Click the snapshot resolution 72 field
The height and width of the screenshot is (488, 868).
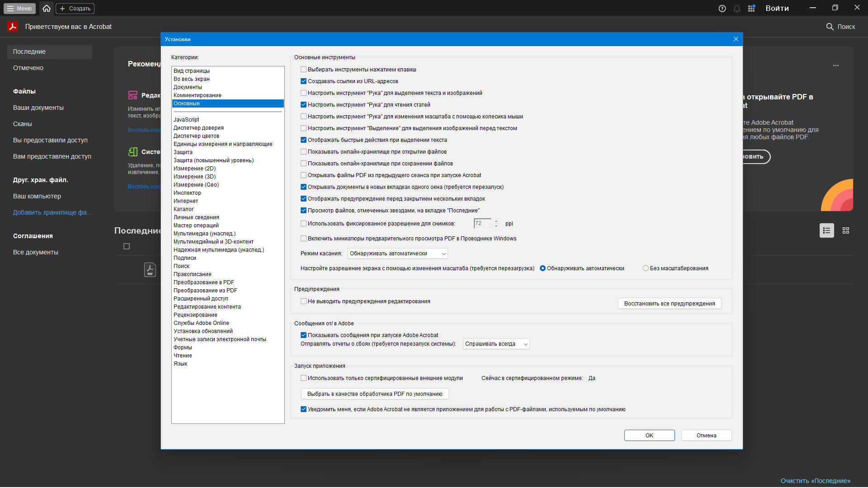[482, 223]
